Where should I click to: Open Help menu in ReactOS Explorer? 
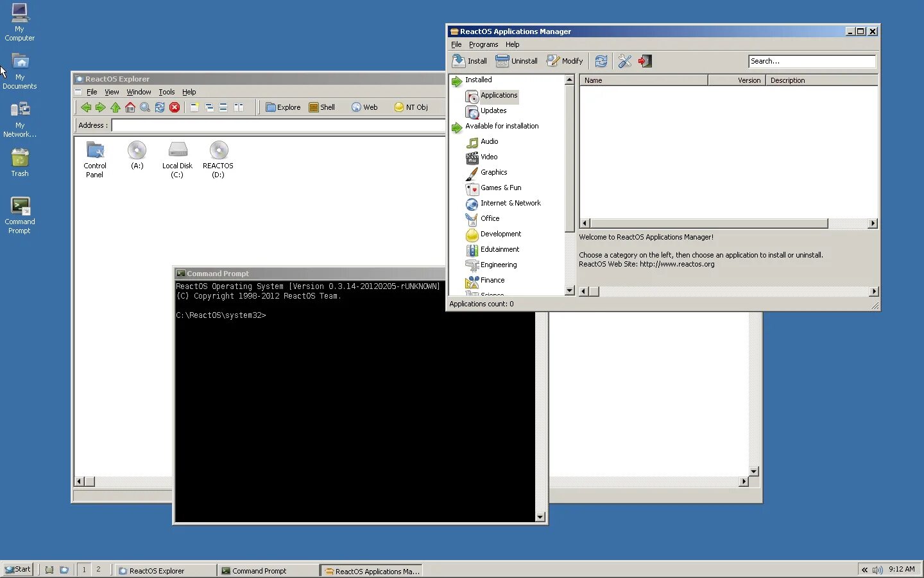point(189,92)
